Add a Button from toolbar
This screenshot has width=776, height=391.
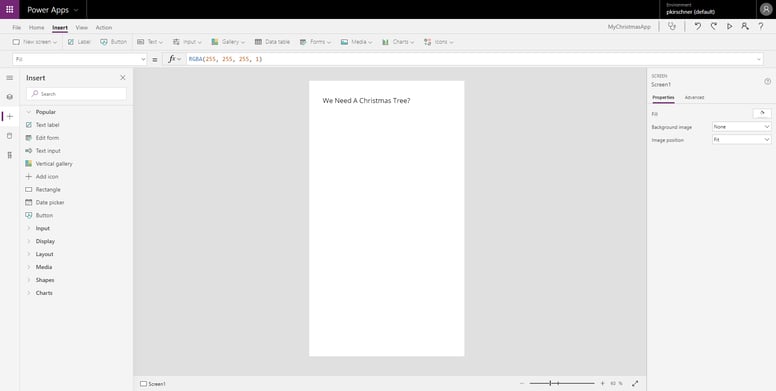coord(114,42)
